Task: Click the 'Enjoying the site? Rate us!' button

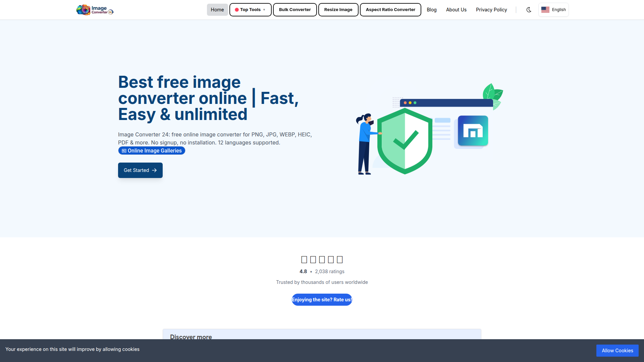Action: point(322,300)
